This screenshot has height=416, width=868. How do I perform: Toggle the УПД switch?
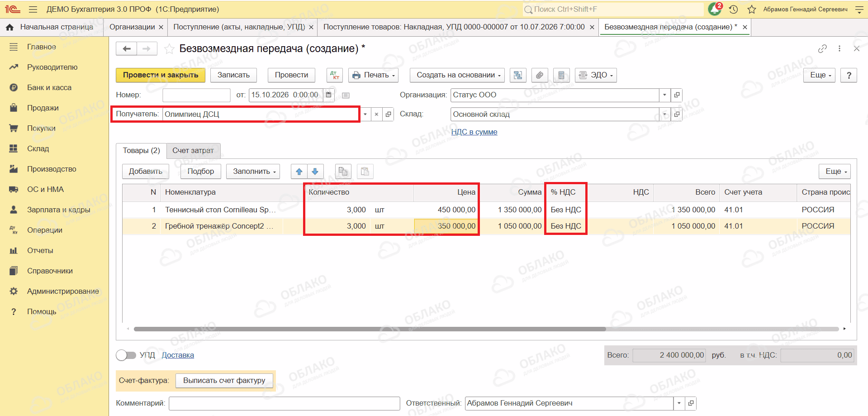(x=126, y=355)
